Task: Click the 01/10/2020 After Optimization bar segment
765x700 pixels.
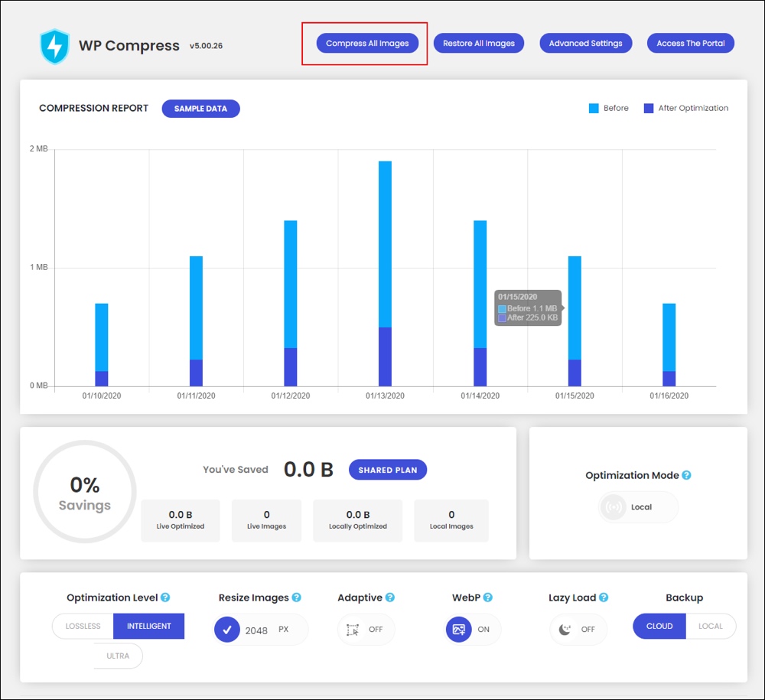Action: click(102, 379)
